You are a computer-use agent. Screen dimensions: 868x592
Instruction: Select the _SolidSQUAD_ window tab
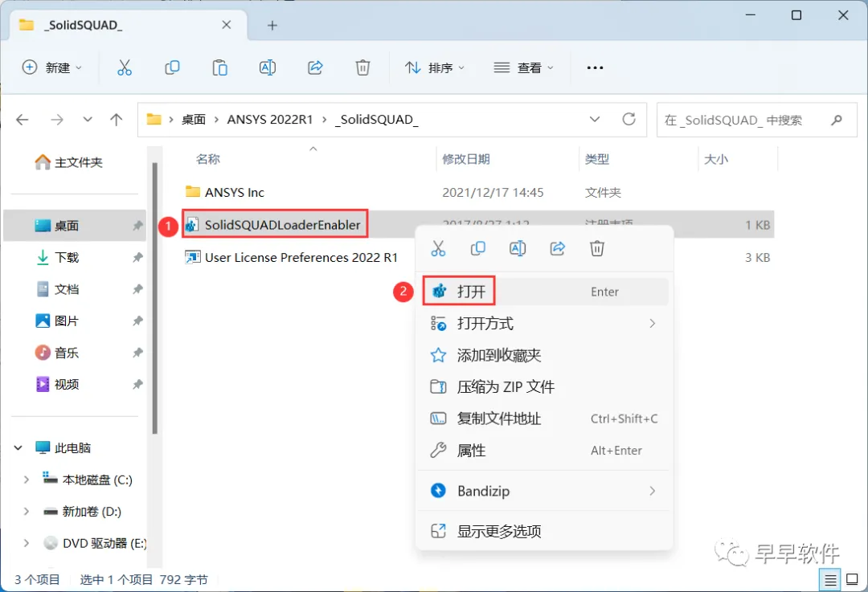(129, 25)
